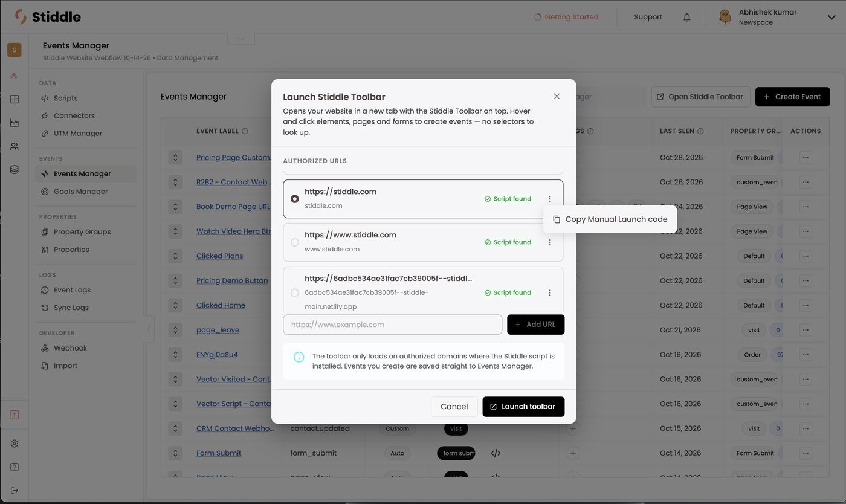Click the reorder handle for page_leave row

175,330
